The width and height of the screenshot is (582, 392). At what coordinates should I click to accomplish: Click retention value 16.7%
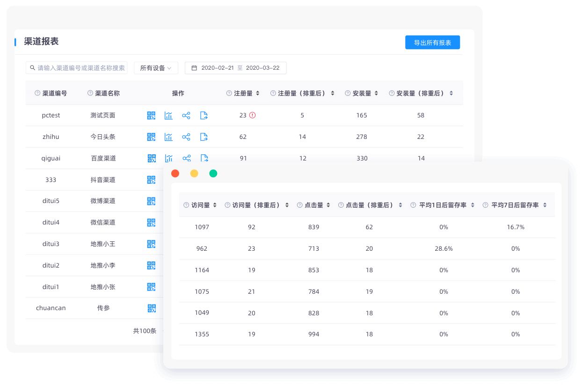click(x=516, y=227)
